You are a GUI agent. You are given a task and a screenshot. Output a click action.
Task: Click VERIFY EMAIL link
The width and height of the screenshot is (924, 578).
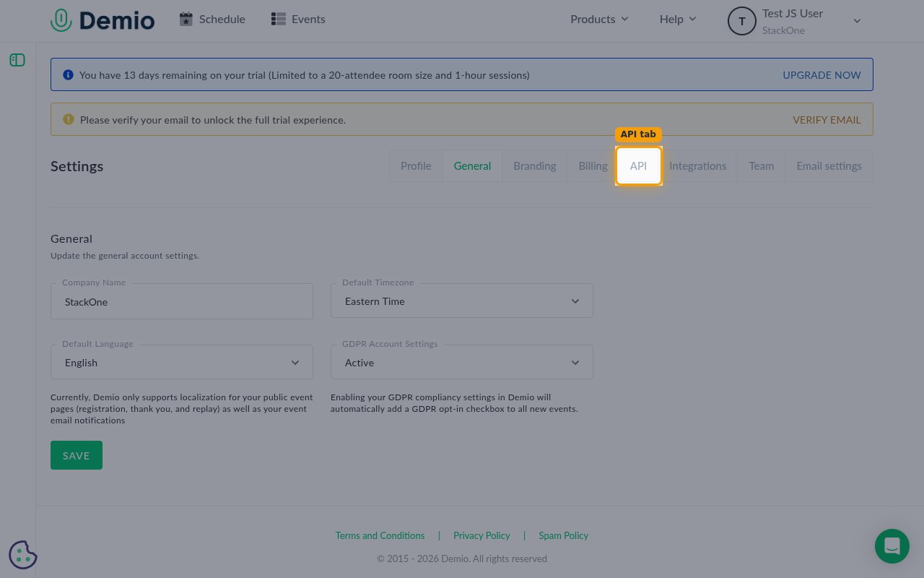tap(827, 119)
